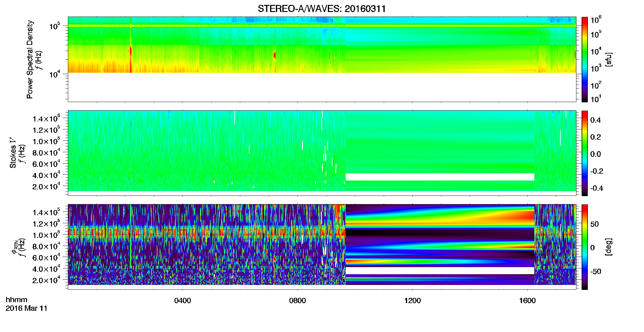Click the hhmm time format label

tap(17, 300)
